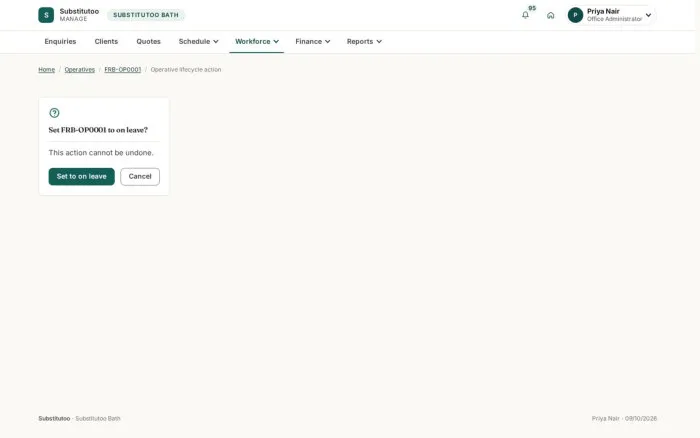
Task: Expand the Workforce menu
Action: 257,42
